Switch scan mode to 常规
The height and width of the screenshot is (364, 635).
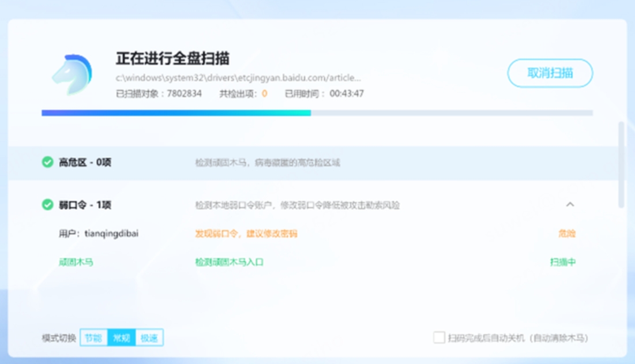click(x=121, y=338)
